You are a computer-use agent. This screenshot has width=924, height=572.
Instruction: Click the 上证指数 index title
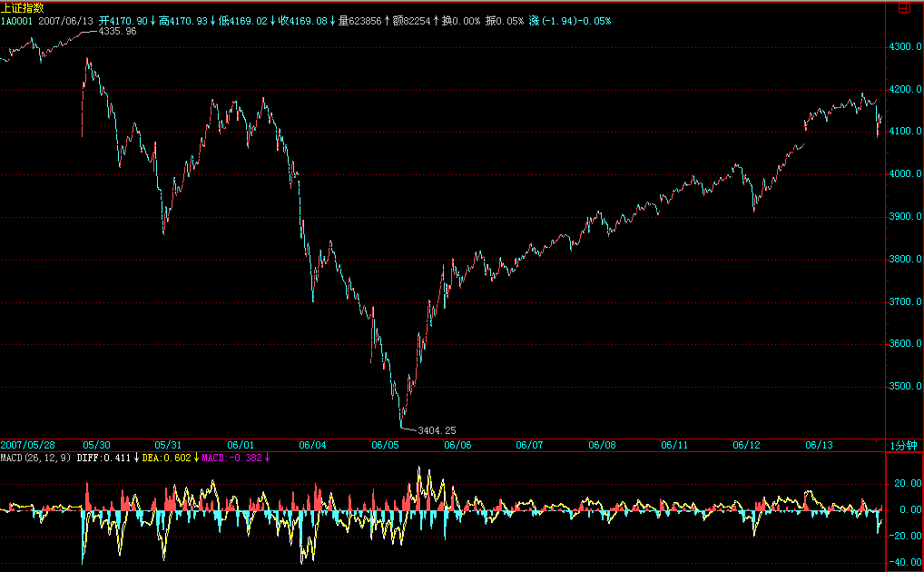(22, 7)
